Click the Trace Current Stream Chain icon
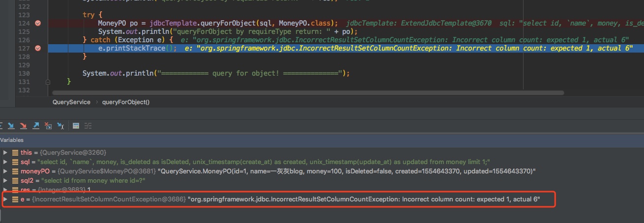Viewport: 644px width, 223px height. (x=88, y=126)
